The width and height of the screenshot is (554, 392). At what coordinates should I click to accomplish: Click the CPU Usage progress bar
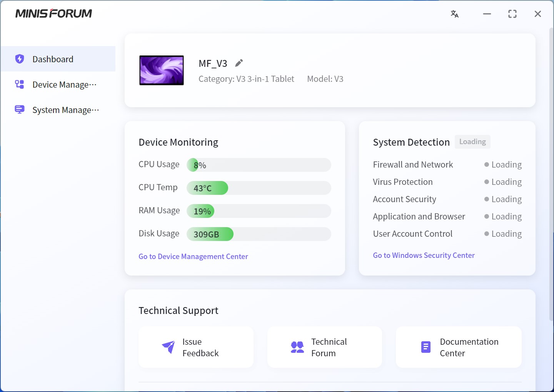point(259,165)
